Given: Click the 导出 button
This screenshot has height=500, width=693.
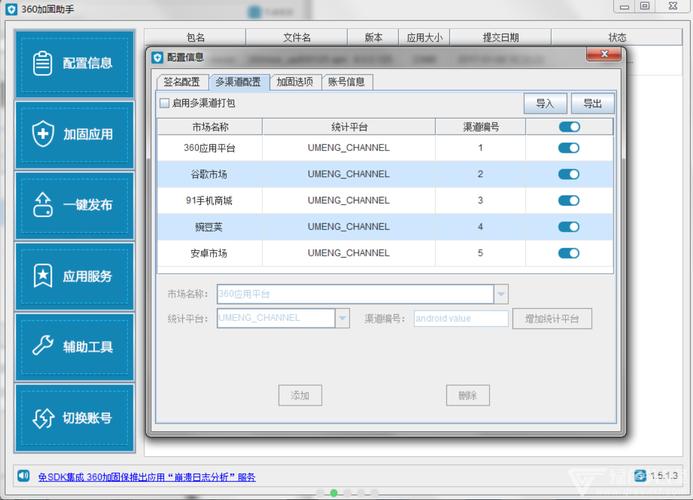Looking at the screenshot, I should pos(592,104).
